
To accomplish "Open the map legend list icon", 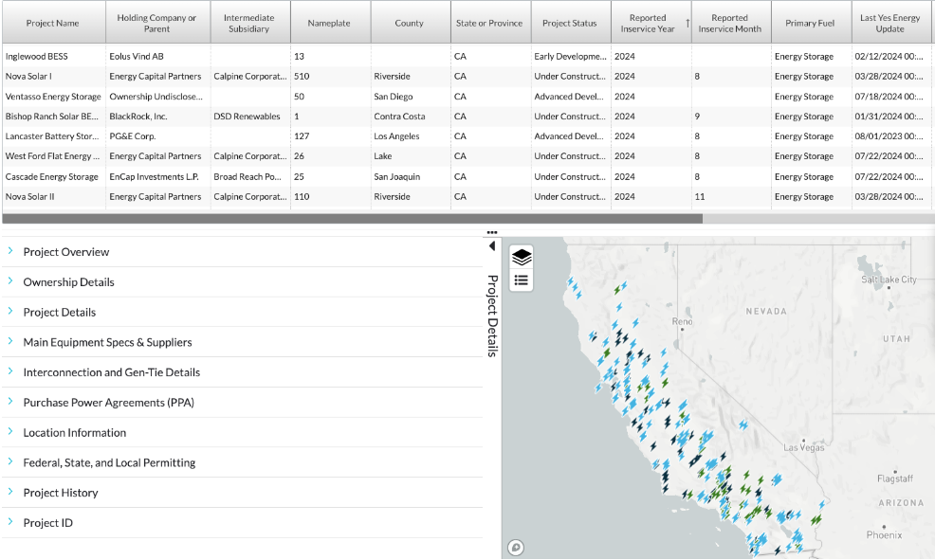I will [x=521, y=280].
